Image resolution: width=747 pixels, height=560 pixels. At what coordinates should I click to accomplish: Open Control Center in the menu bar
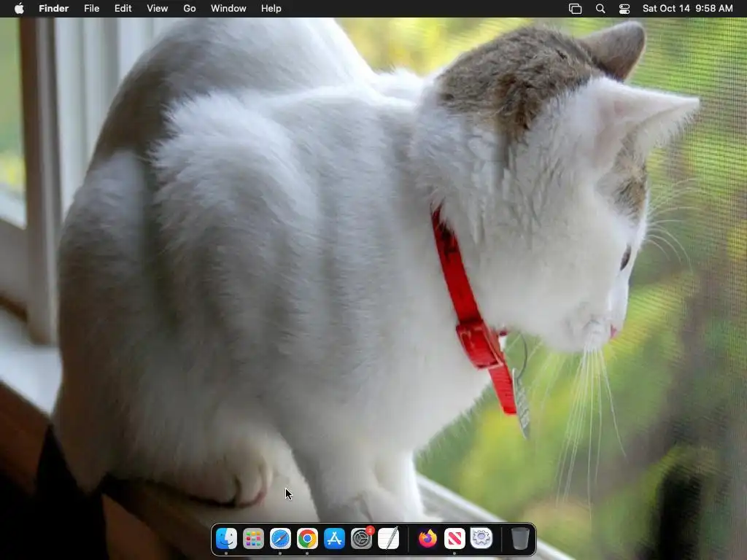coord(624,9)
